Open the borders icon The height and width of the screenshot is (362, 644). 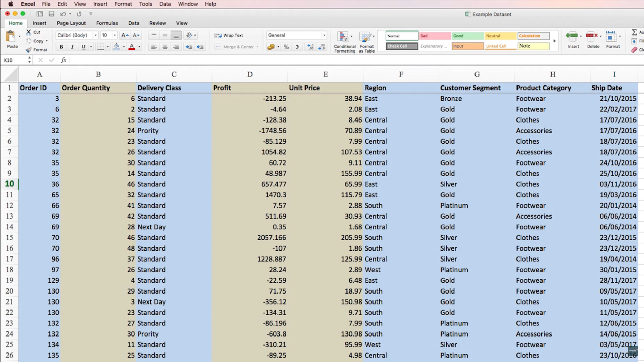pyautogui.click(x=100, y=47)
